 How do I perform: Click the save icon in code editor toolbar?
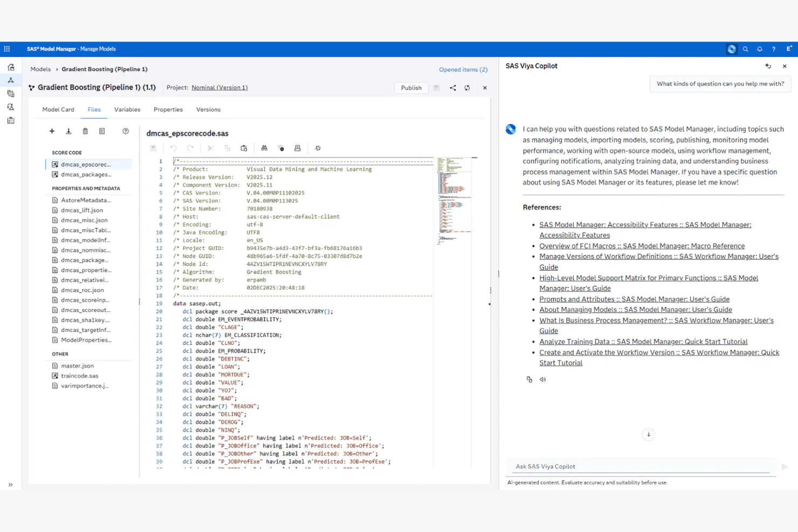153,148
